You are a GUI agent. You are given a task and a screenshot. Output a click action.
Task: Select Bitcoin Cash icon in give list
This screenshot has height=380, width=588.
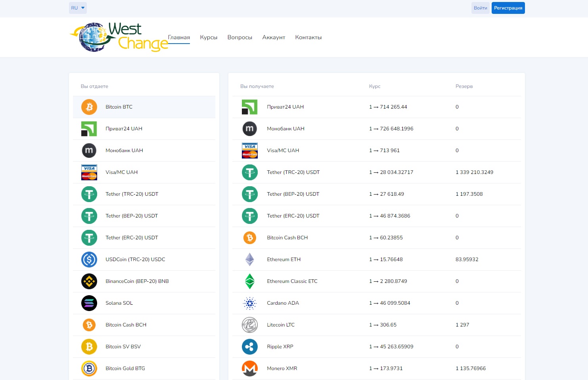[89, 325]
